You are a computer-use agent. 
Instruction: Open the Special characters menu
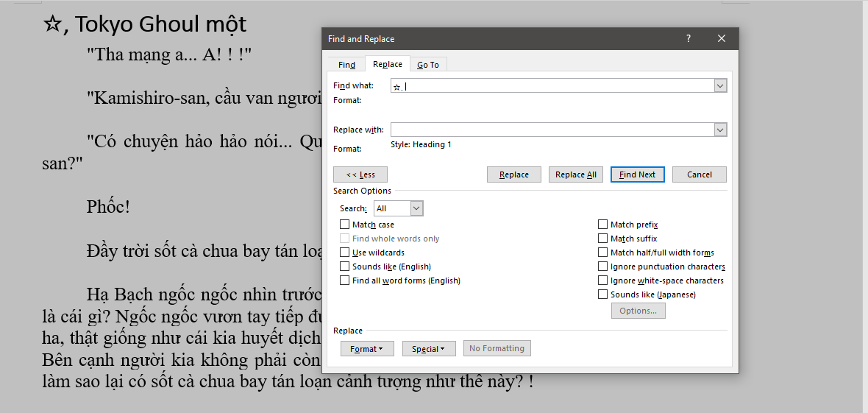(429, 349)
